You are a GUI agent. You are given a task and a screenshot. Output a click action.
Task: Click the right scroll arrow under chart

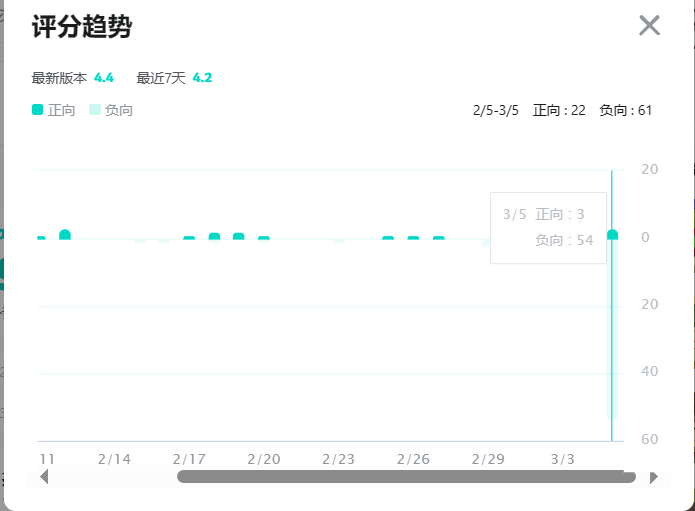(654, 477)
